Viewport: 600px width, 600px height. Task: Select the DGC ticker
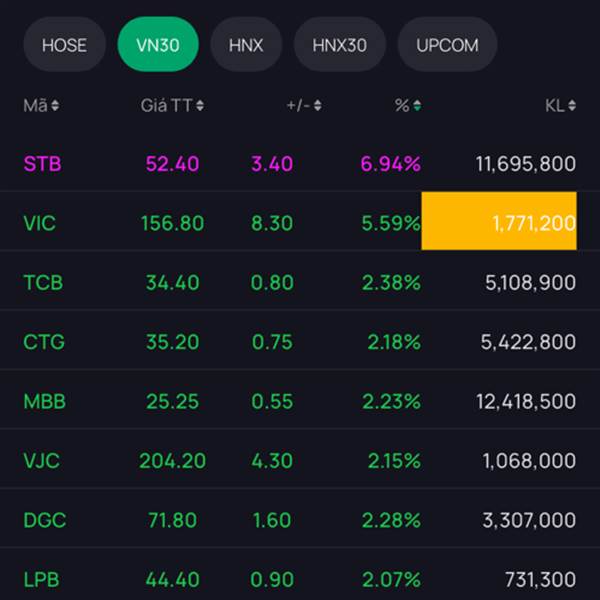[44, 521]
